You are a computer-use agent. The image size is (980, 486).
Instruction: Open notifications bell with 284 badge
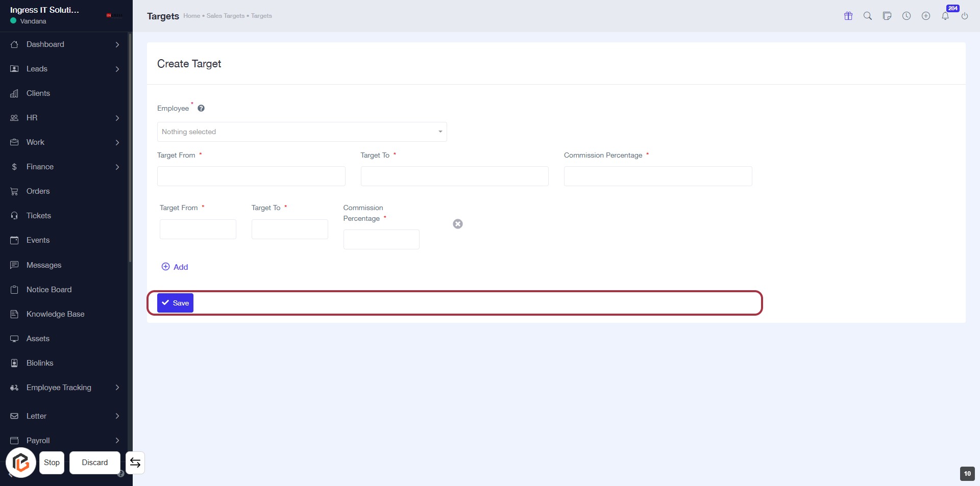[945, 16]
